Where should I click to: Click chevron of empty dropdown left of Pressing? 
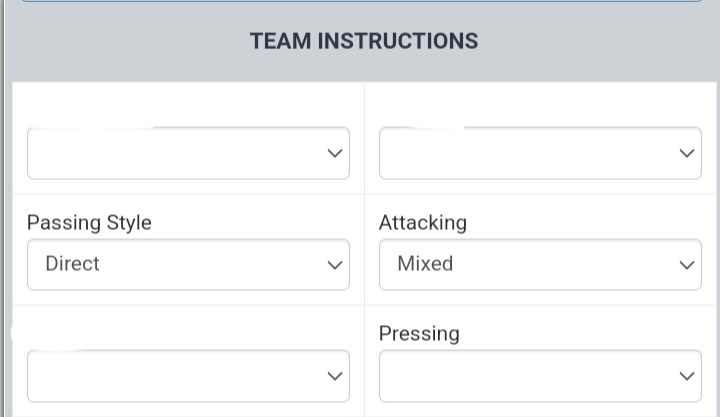[334, 376]
